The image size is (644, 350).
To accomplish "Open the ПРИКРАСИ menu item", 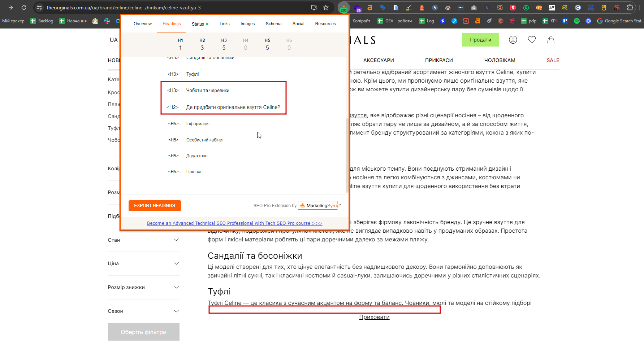I will click(x=439, y=60).
